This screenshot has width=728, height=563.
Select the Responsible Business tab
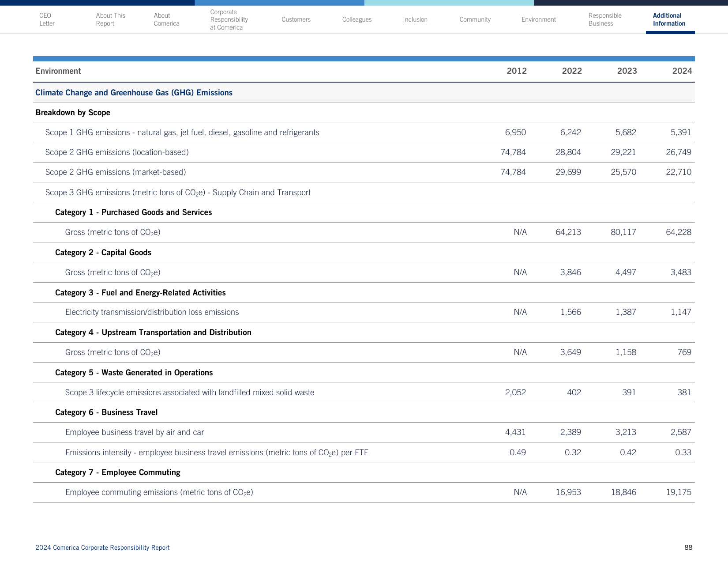(x=605, y=19)
